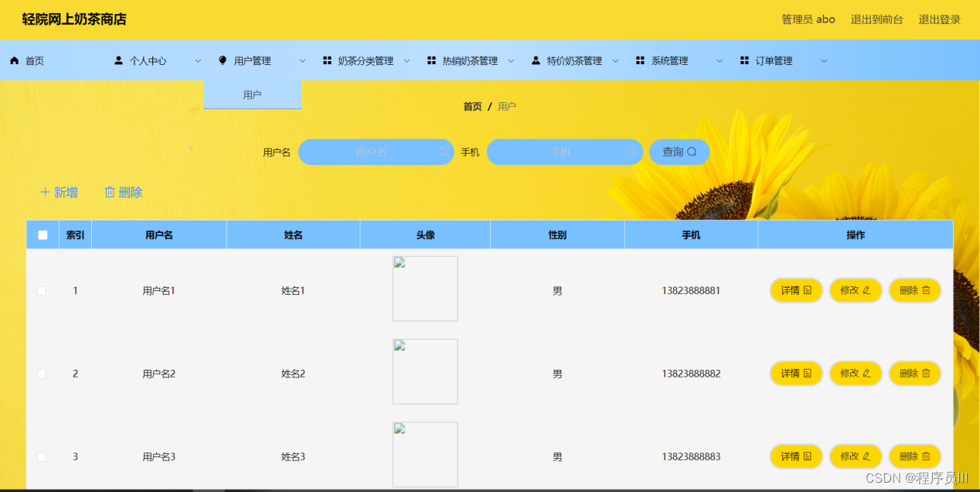Screen dimensions: 980x492
Task: Click the 手机 search input field
Action: pyautogui.click(x=564, y=152)
